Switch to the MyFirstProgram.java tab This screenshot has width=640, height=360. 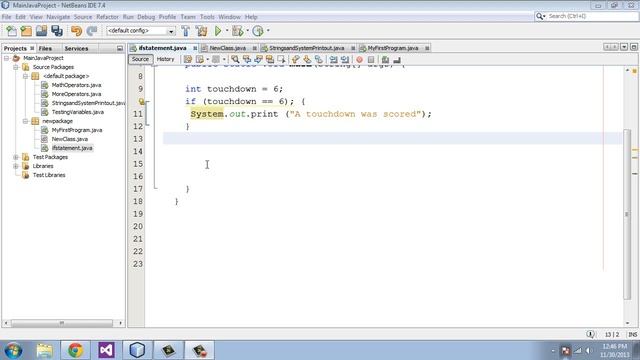coord(393,48)
